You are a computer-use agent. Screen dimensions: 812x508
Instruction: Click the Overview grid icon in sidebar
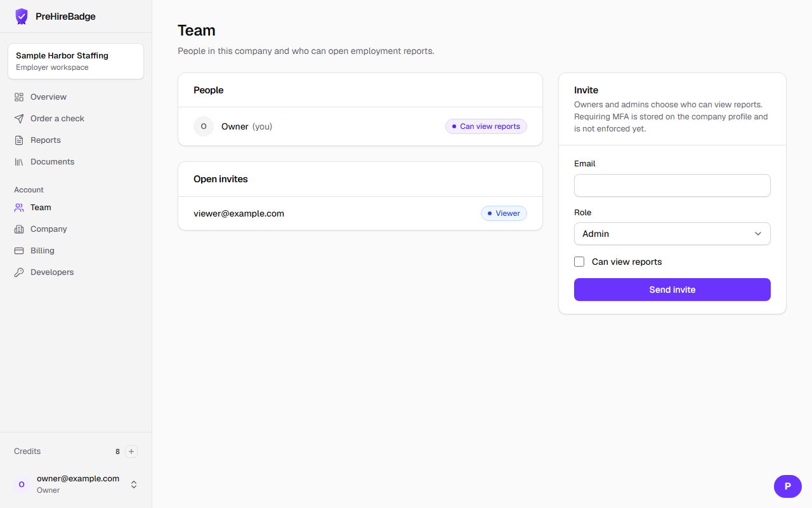[x=19, y=97]
